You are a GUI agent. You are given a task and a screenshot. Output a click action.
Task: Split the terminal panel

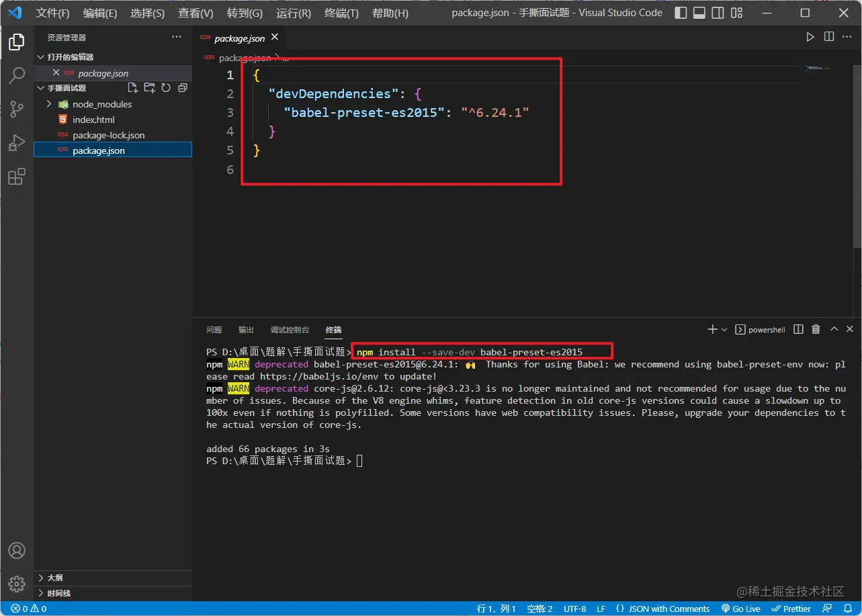798,329
